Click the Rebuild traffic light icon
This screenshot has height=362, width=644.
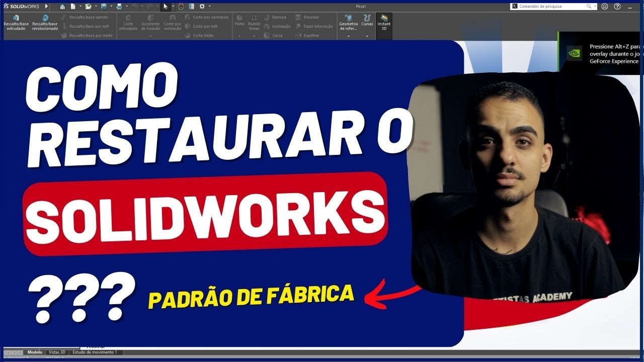181,7
